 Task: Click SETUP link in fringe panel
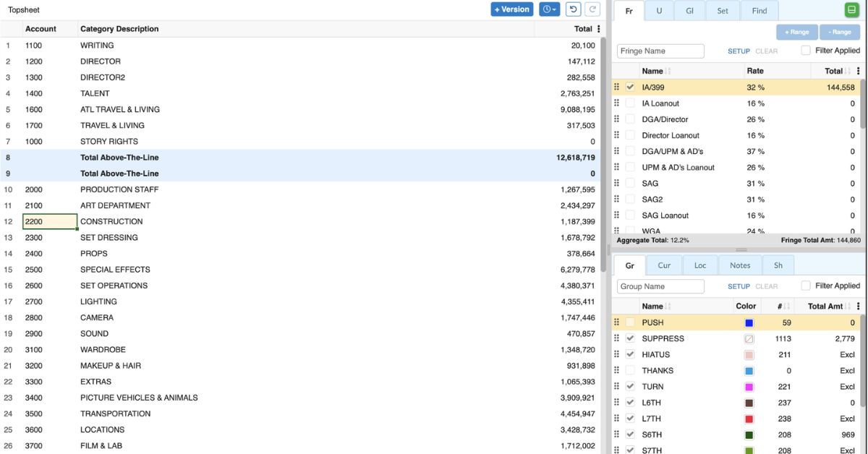739,51
